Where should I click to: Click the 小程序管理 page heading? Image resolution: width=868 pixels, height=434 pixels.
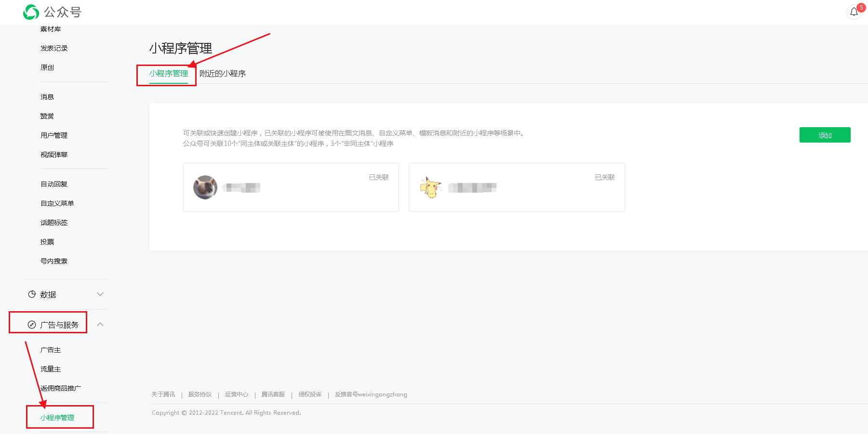pyautogui.click(x=181, y=48)
